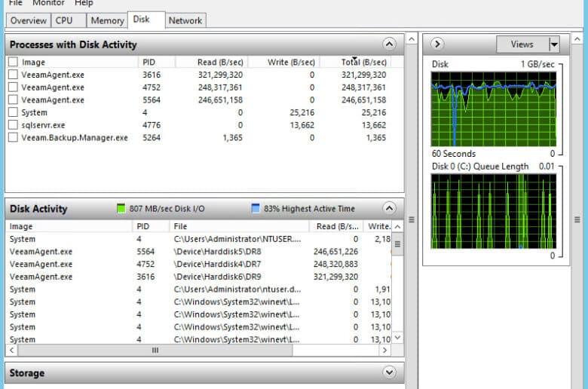Open the File menu
The height and width of the screenshot is (389, 588).
point(15,3)
